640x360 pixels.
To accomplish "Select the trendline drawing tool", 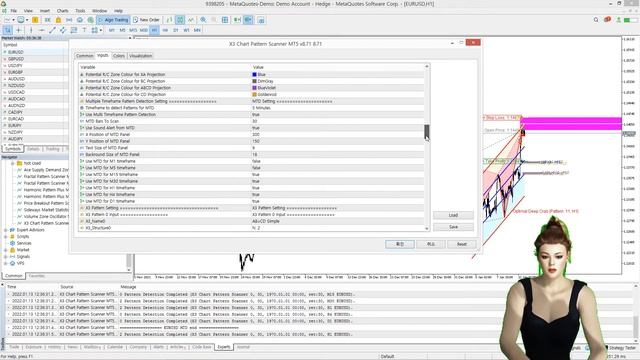I will (52, 30).
